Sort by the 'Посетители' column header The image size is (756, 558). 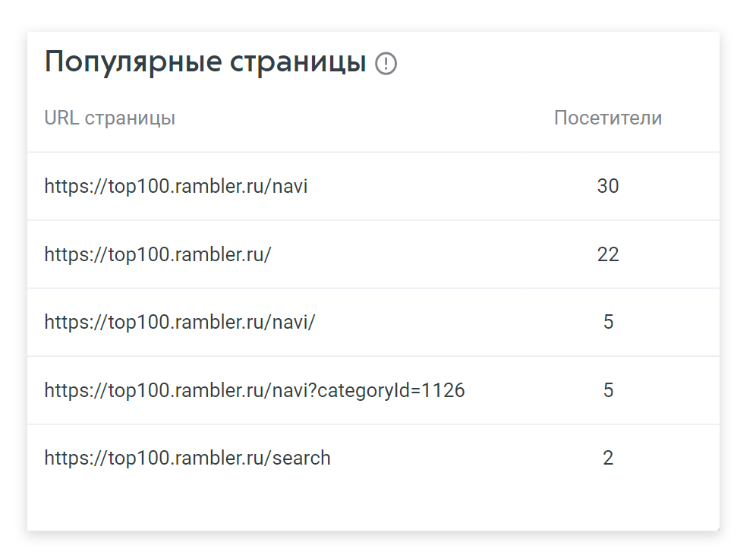click(x=607, y=118)
